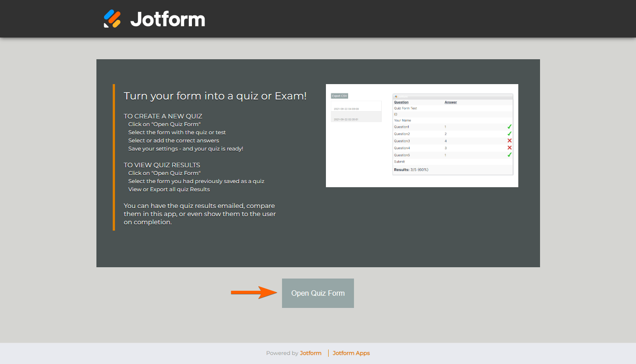Viewport: 636px width, 364px height.
Task: Click "Save your settings - and your quiz is ready!"
Action: [186, 149]
